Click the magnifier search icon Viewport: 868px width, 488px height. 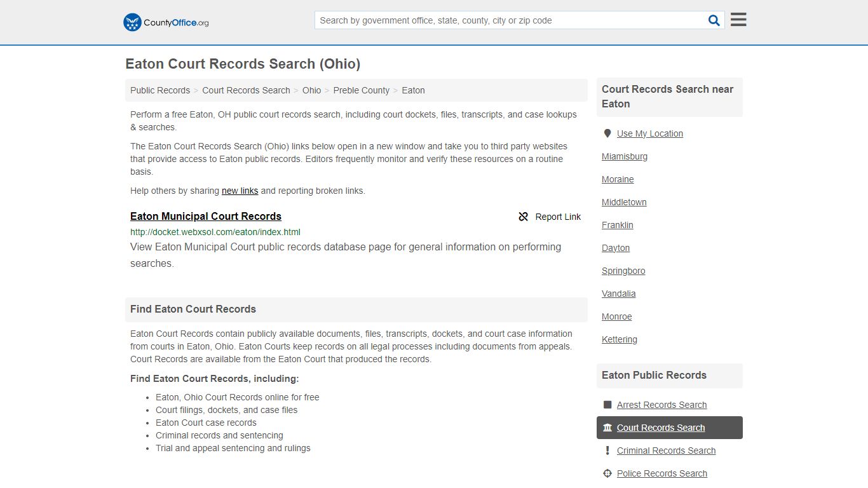point(714,20)
